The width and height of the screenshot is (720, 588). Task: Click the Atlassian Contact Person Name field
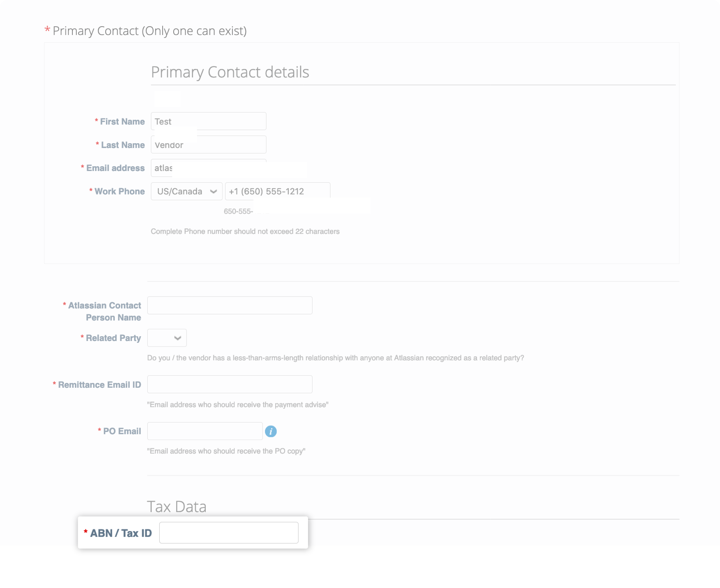point(229,305)
